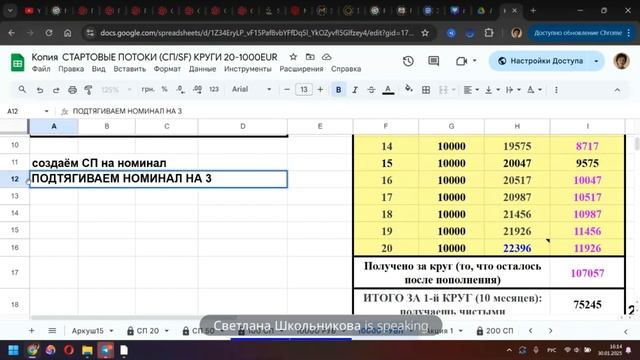Open the Данные menu
This screenshot has height=360, width=640.
pos(202,69)
